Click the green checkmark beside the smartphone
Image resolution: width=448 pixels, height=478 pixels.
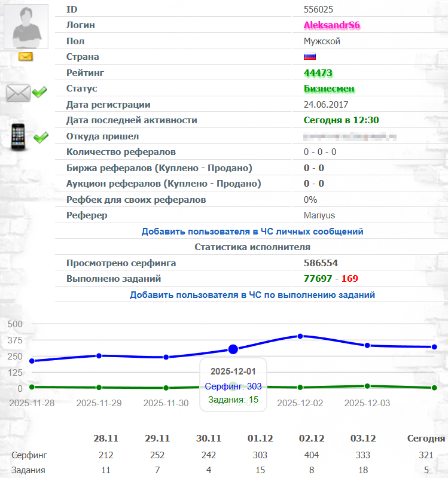pyautogui.click(x=41, y=138)
